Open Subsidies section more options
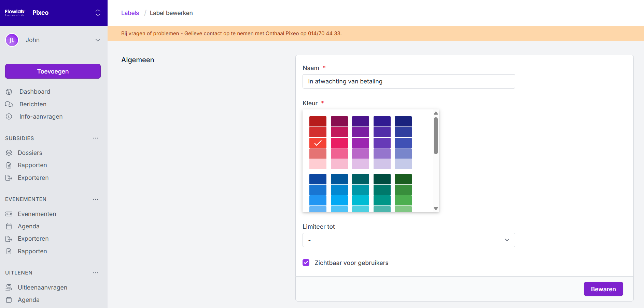The image size is (644, 308). [96, 138]
